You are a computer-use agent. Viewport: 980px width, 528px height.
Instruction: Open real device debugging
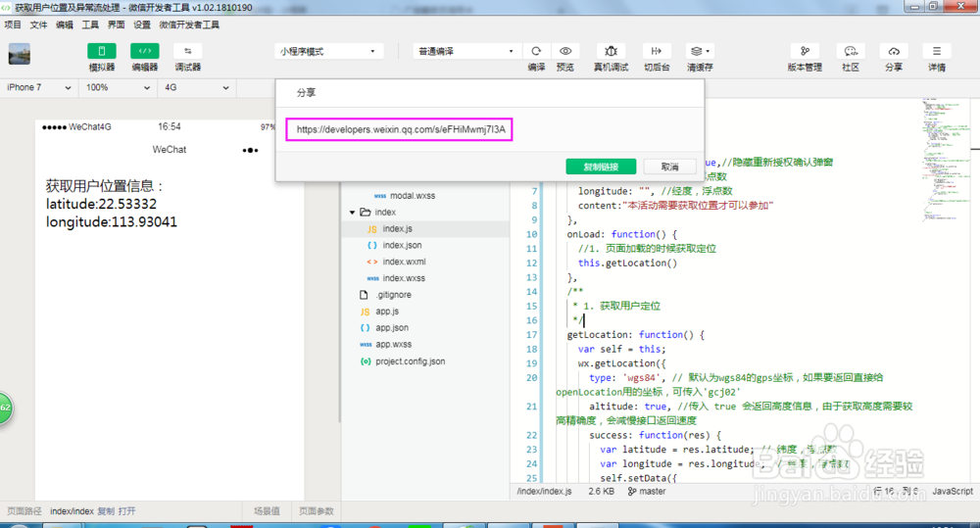coord(611,51)
